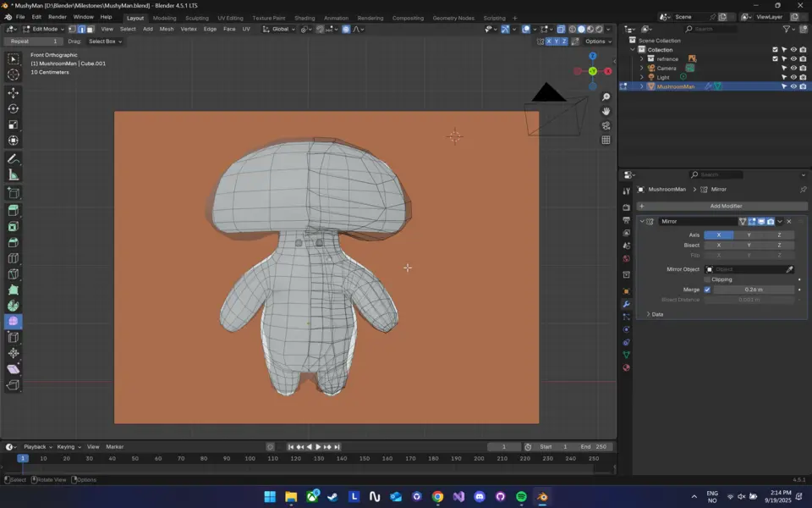
Task: Enable the Clipping checkbox in Mirror modifier
Action: pyautogui.click(x=707, y=279)
